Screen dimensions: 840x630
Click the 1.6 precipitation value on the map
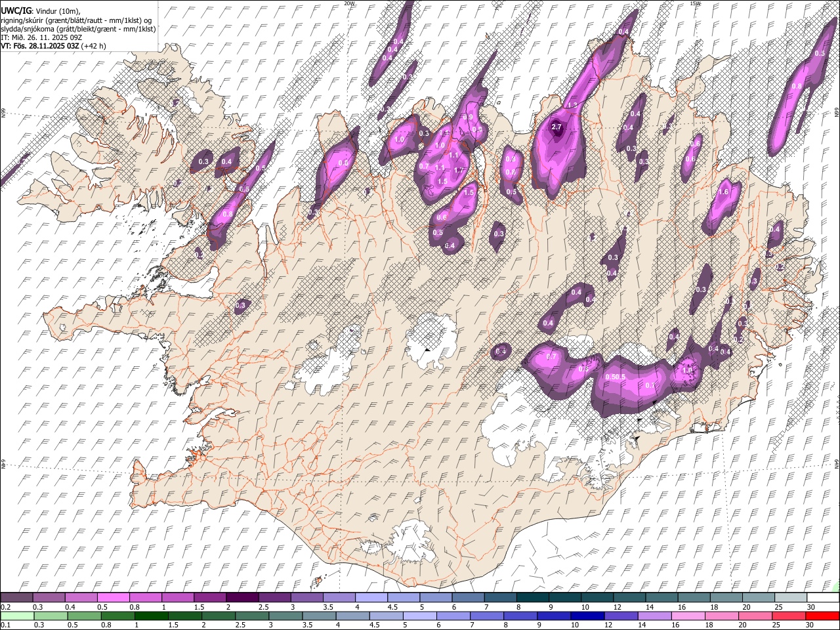[724, 192]
